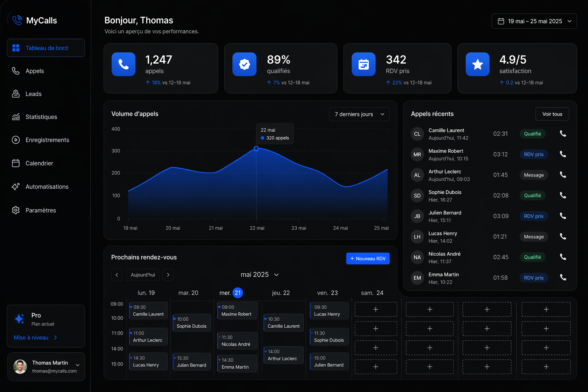Call back Nicolas André via phone icon
Viewport: 588px width, 392px height.
[x=563, y=257]
